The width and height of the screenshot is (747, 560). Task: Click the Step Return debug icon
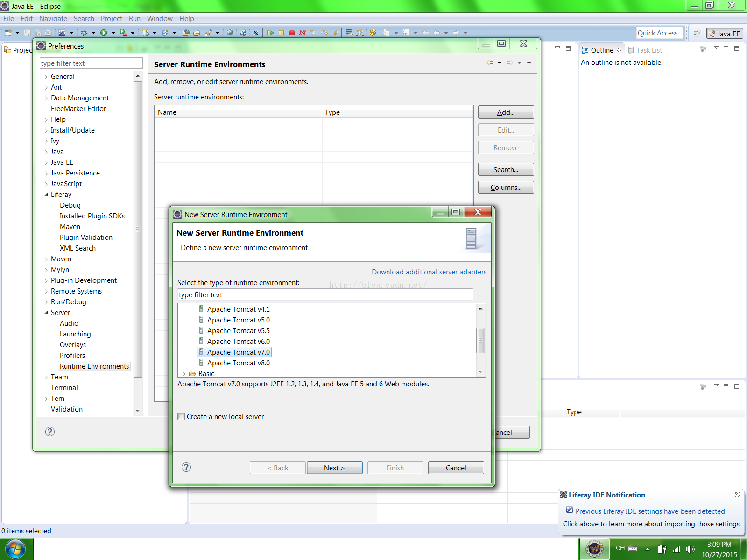tap(335, 33)
